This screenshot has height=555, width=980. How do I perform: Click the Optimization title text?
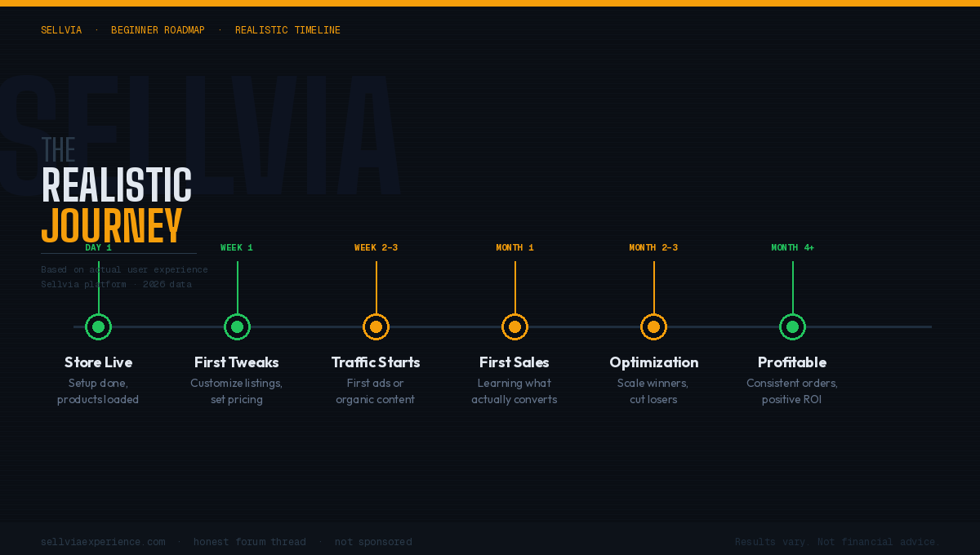(653, 362)
